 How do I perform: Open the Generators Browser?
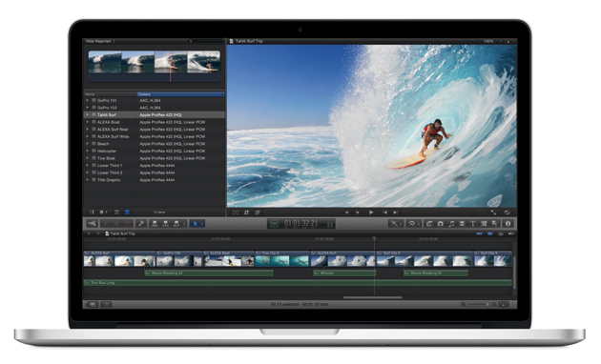tap(484, 224)
